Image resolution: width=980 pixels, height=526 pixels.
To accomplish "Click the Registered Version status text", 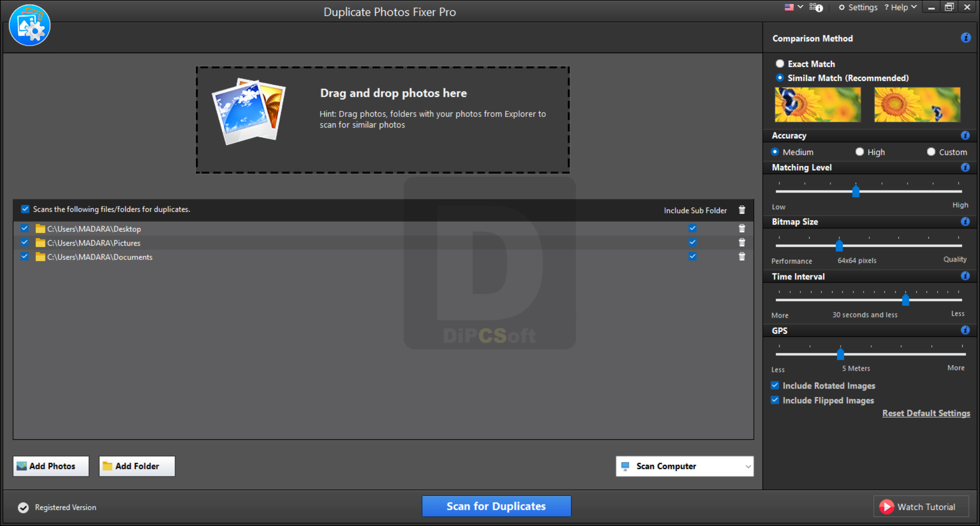I will (x=65, y=507).
